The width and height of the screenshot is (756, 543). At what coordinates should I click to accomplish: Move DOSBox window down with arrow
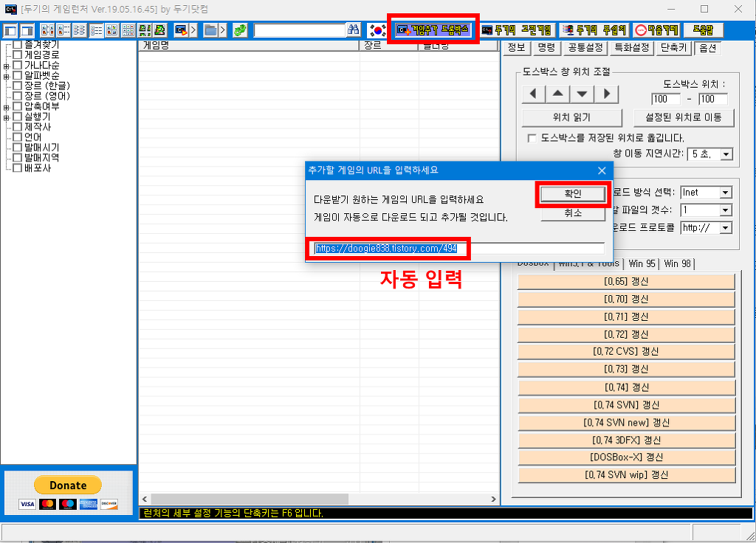pyautogui.click(x=582, y=94)
